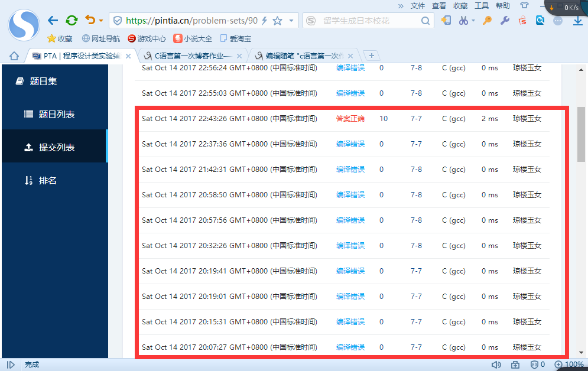Bookmark this page with the star icon

coord(278,21)
